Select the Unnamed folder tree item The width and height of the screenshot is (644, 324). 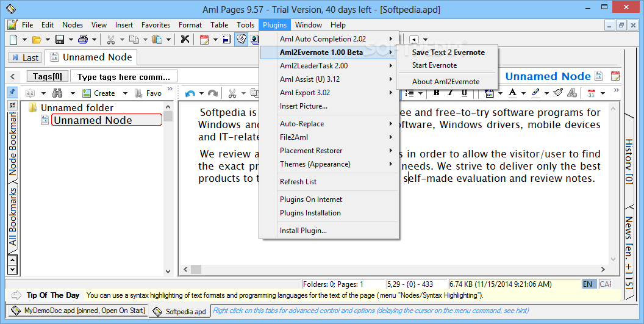[x=77, y=108]
